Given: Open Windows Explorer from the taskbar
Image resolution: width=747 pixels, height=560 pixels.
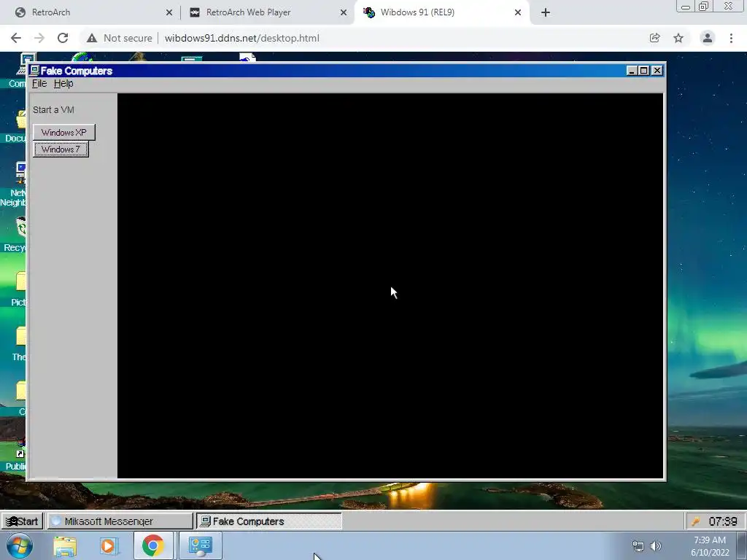Looking at the screenshot, I should pos(65,545).
